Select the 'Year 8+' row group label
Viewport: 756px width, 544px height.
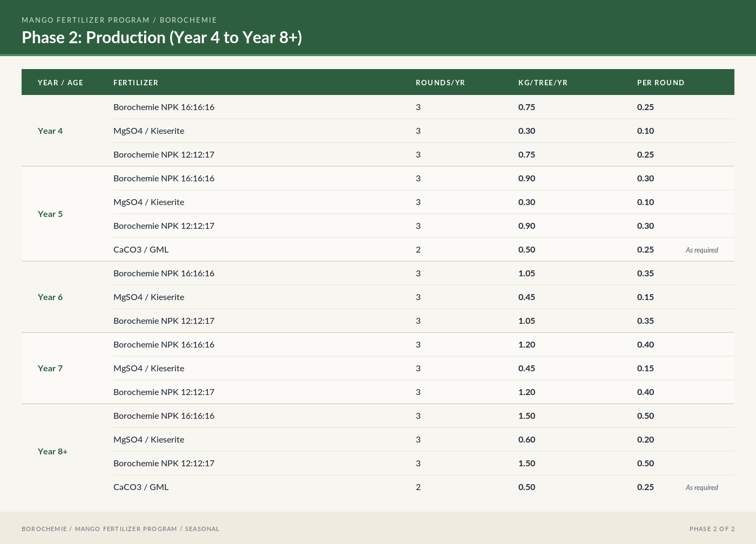coord(53,451)
